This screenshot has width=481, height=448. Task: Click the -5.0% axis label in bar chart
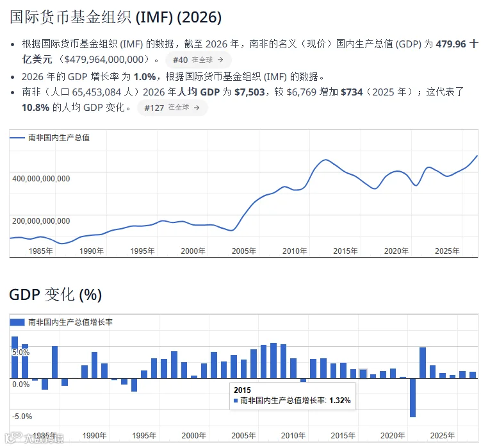coord(22,417)
